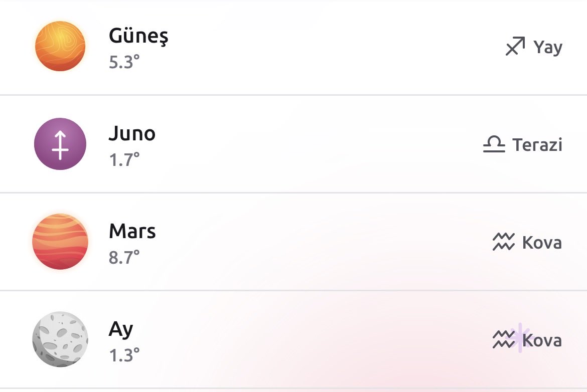The height and width of the screenshot is (392, 587).
Task: Click the 5.3° degree value under Güneş
Action: click(124, 62)
